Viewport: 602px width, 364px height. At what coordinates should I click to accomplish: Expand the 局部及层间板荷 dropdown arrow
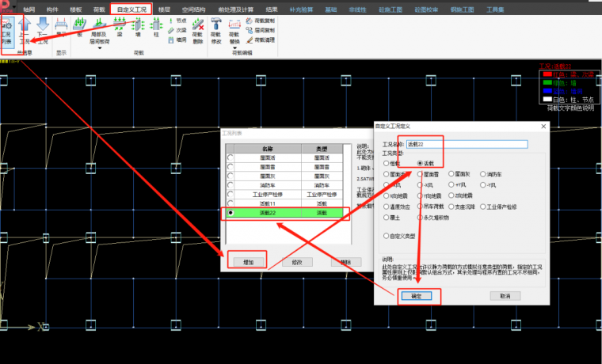[x=100, y=49]
